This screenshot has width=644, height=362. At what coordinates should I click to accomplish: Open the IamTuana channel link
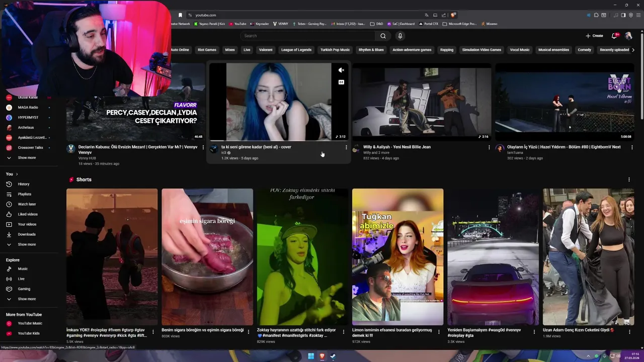[x=515, y=153]
